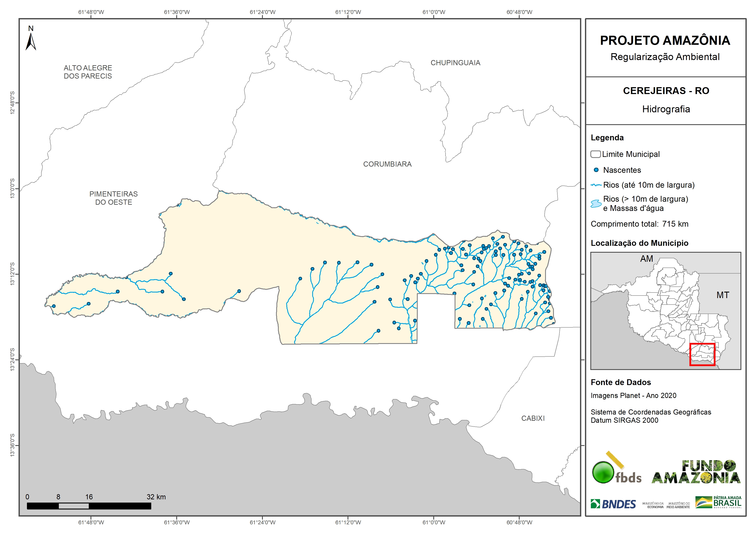This screenshot has width=756, height=534.
Task: Click the Nascentes blue dot legend symbol
Action: coord(596,170)
